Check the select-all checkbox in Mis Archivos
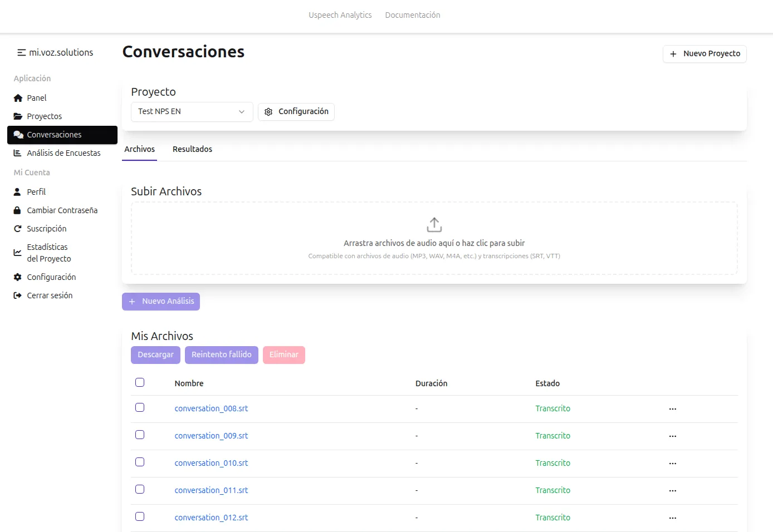This screenshot has height=532, width=773. pyautogui.click(x=140, y=382)
